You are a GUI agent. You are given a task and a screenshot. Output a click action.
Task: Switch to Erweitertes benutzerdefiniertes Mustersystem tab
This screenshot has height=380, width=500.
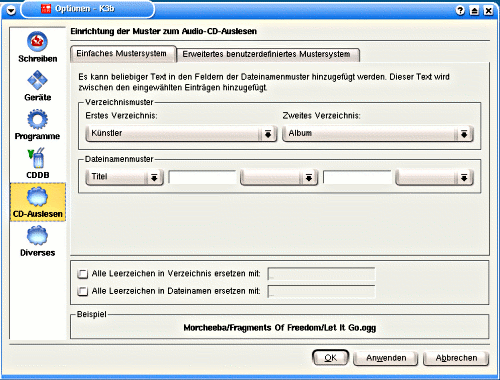point(268,54)
